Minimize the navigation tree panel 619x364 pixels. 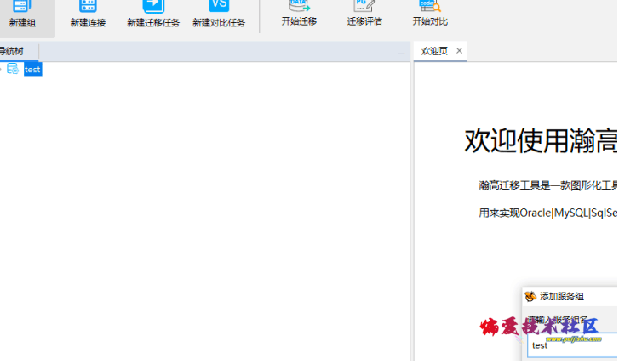tap(401, 53)
